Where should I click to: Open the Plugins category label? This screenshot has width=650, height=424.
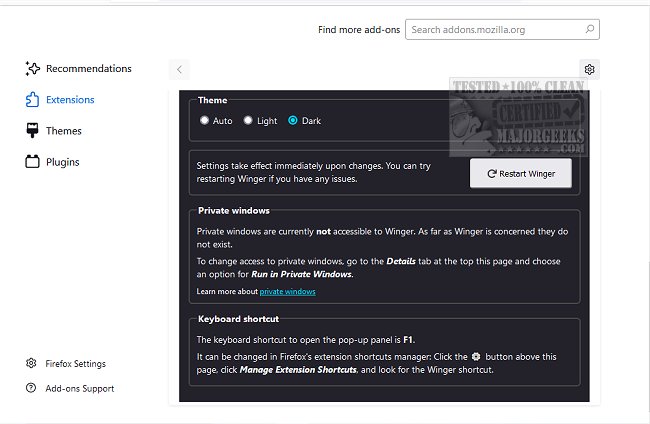(63, 162)
